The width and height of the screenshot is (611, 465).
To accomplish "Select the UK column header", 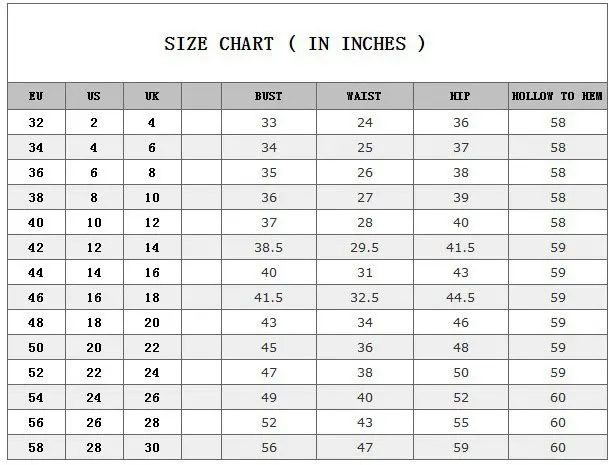I will [152, 96].
